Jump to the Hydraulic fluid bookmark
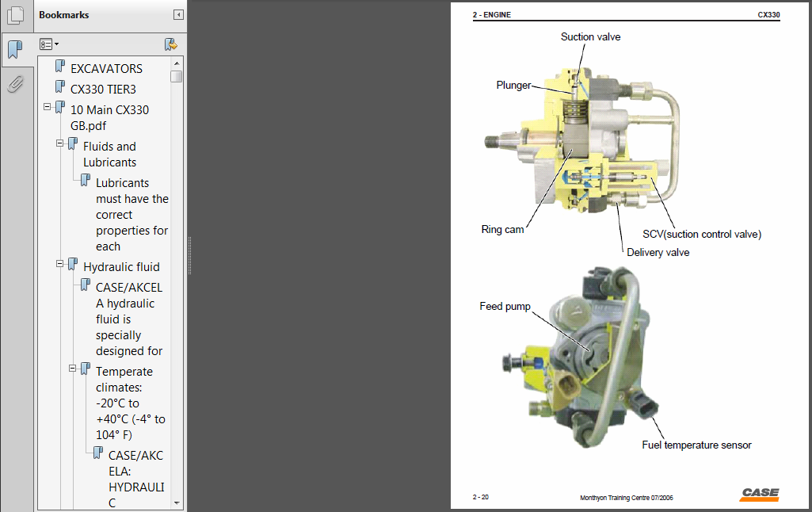This screenshot has width=812, height=512. (x=121, y=267)
